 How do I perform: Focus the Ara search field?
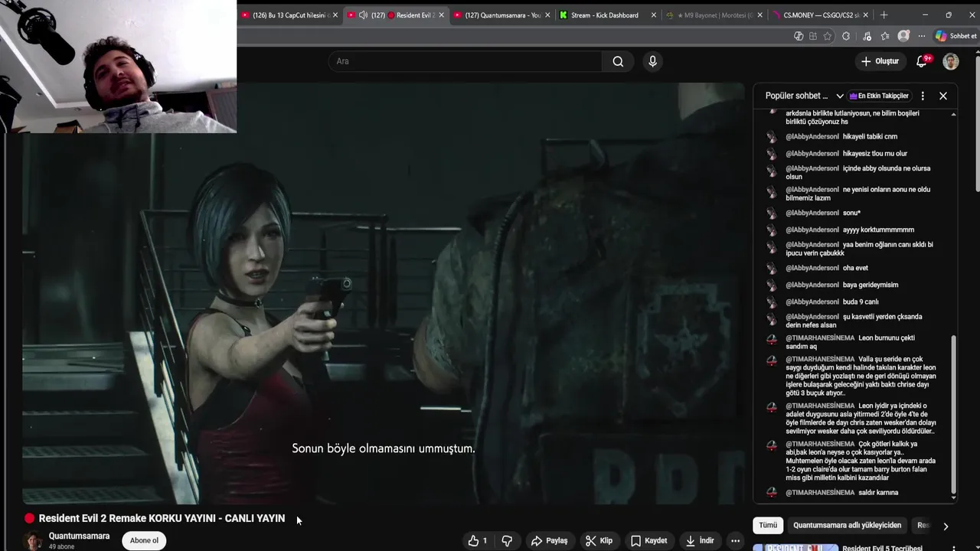point(465,61)
